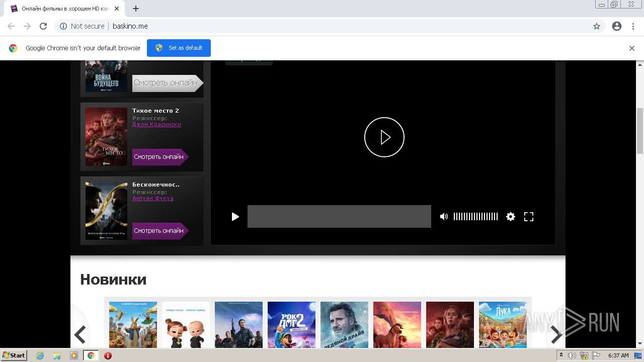Open Windows Media Player from taskbar

click(74, 355)
